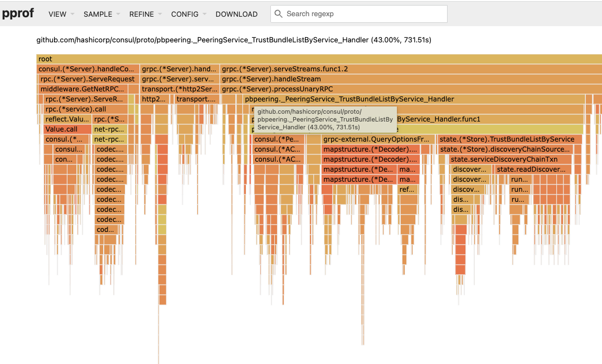The height and width of the screenshot is (364, 602).
Task: Click the pprof logo
Action: tap(18, 13)
